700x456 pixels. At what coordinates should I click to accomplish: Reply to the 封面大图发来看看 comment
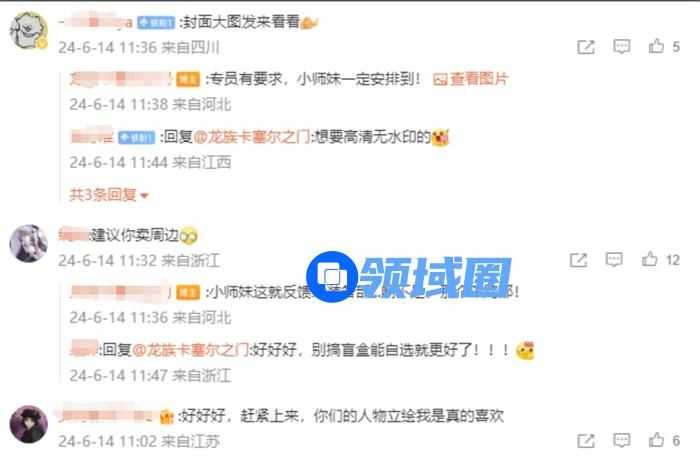tap(621, 46)
